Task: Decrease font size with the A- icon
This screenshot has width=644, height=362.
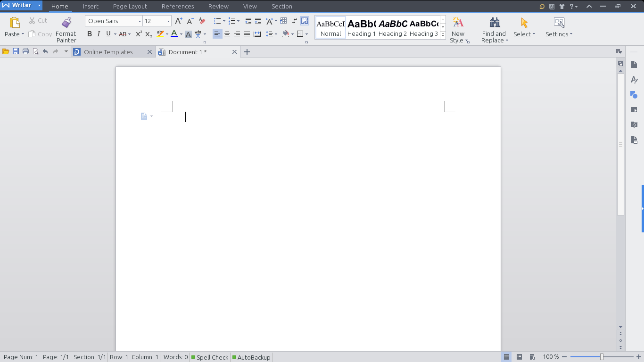Action: pos(190,21)
